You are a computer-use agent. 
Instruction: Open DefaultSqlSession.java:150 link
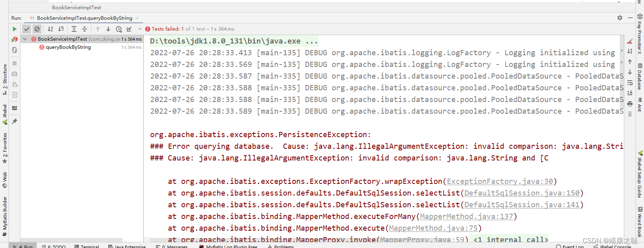coord(522,193)
